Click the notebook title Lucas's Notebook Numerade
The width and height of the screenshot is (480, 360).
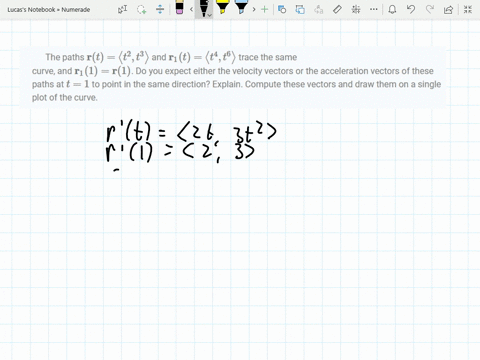click(49, 10)
